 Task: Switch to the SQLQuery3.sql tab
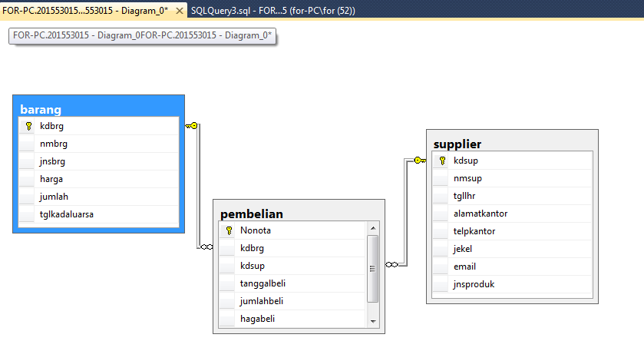point(273,11)
